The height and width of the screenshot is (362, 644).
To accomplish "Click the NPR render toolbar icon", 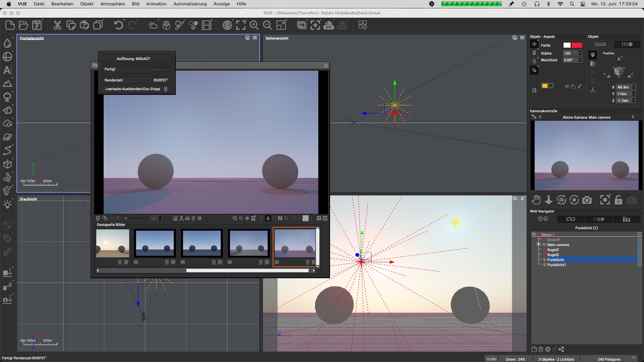I will tap(328, 25).
